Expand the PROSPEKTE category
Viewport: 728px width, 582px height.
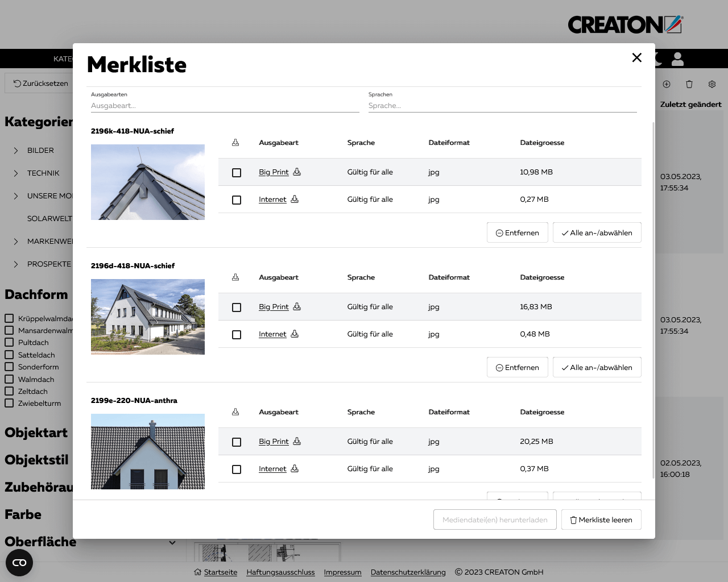(x=16, y=264)
